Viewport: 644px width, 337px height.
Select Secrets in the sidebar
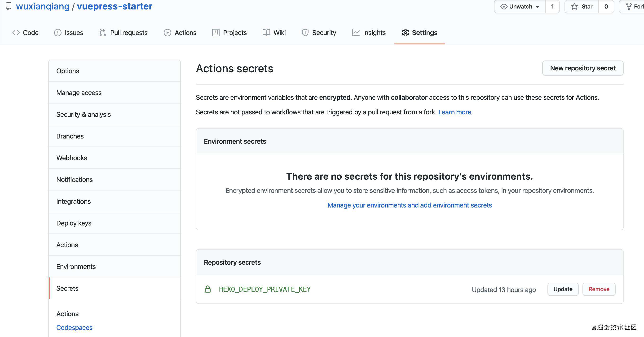(115, 288)
